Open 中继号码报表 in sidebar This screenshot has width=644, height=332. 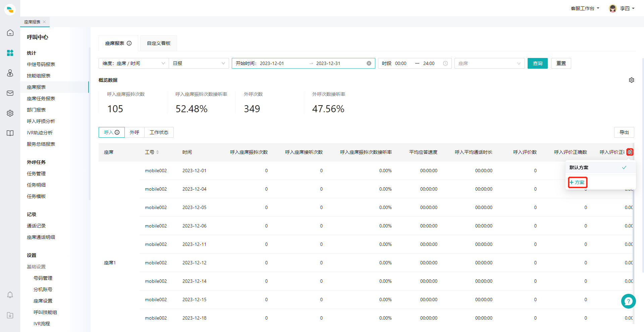tap(41, 64)
